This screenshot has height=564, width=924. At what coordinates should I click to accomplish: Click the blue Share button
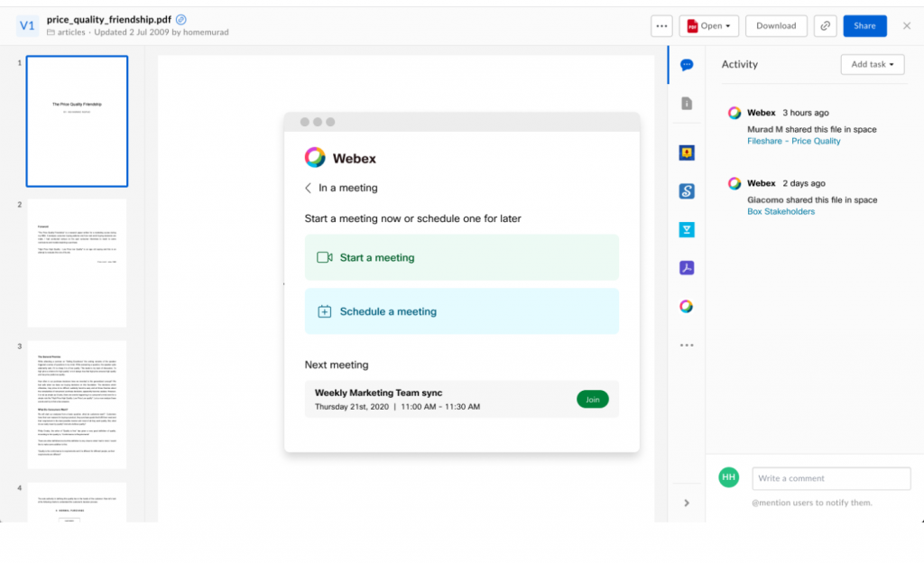click(864, 25)
